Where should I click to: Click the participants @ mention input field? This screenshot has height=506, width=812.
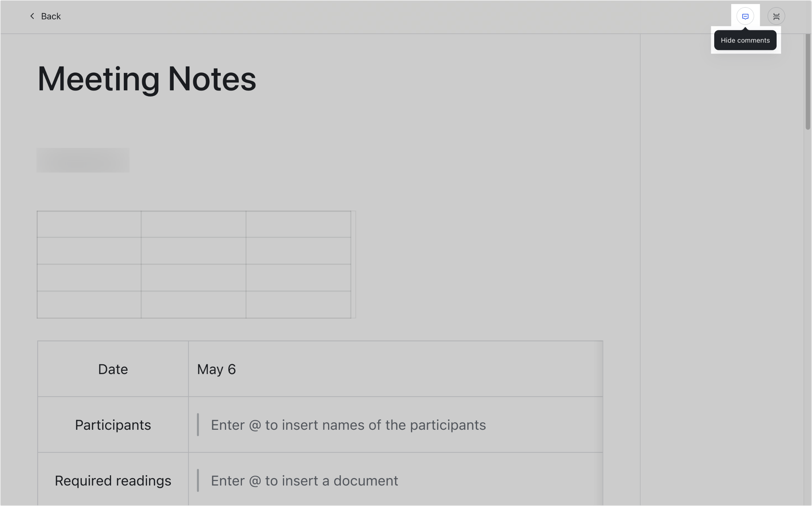click(x=348, y=425)
